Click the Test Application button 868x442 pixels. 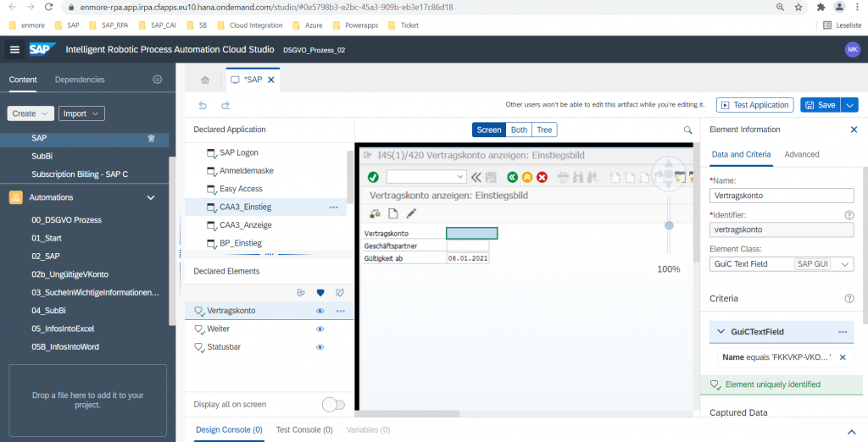point(755,105)
